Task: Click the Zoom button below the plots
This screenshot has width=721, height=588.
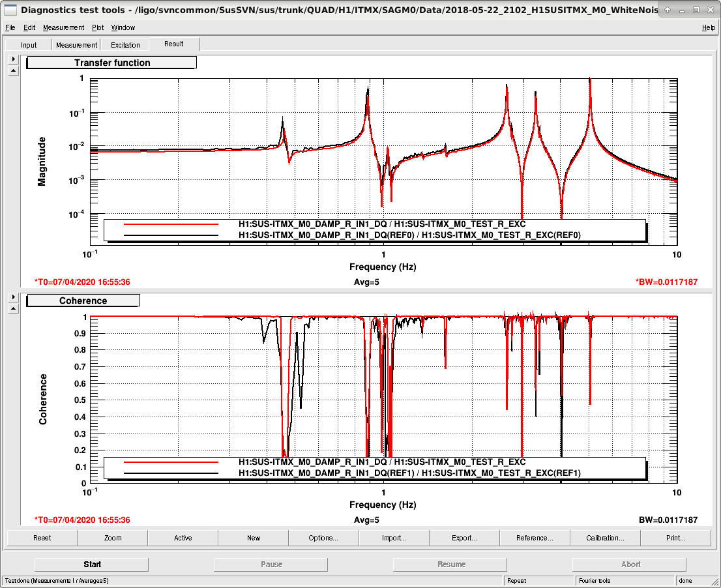Action: tap(113, 538)
